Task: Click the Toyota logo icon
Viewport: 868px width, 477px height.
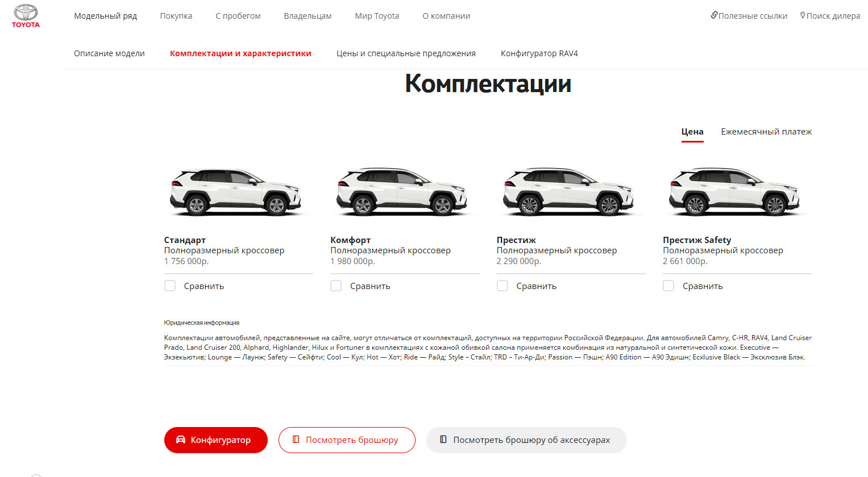Action: (x=26, y=16)
